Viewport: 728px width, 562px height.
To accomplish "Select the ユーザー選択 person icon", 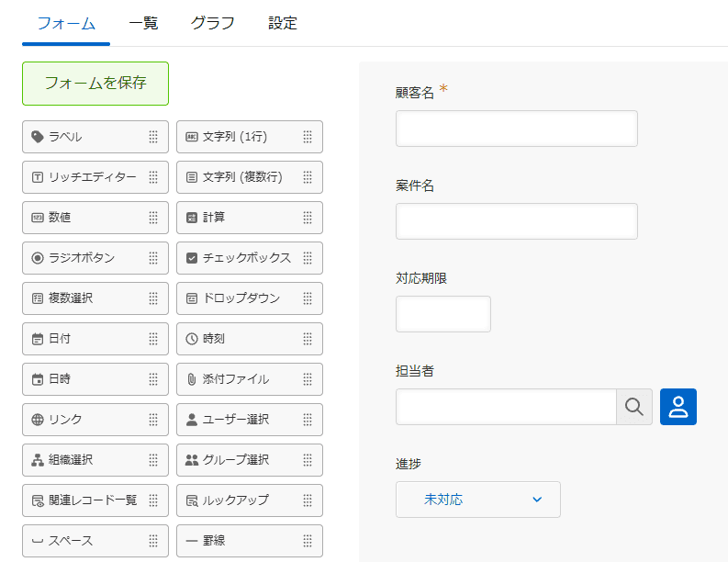I will (x=192, y=420).
